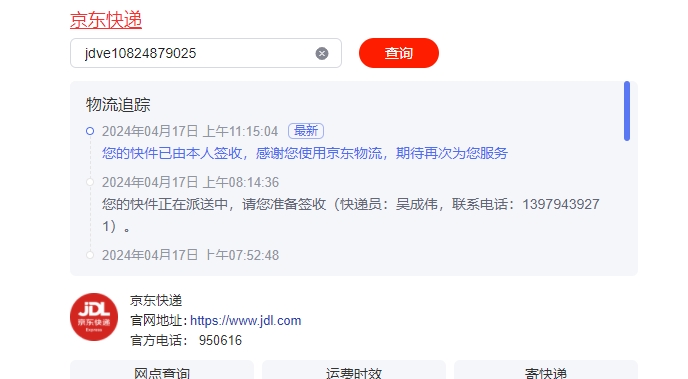Open the 寄快递 tab
This screenshot has height=379, width=688.
(x=545, y=370)
